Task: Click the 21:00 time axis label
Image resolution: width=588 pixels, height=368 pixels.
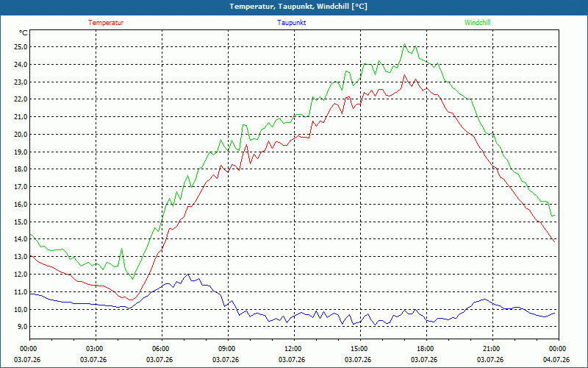Action: [x=492, y=348]
